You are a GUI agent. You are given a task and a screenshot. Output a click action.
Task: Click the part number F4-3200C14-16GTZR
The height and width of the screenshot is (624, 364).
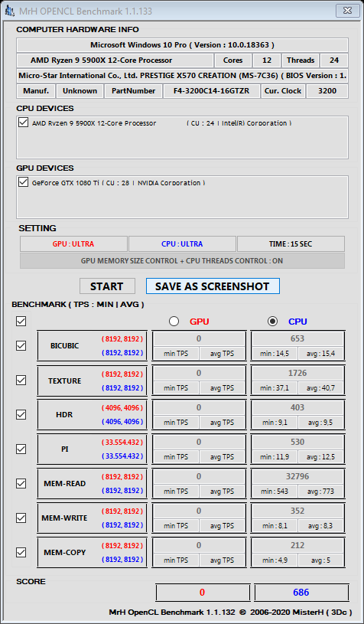pos(211,91)
